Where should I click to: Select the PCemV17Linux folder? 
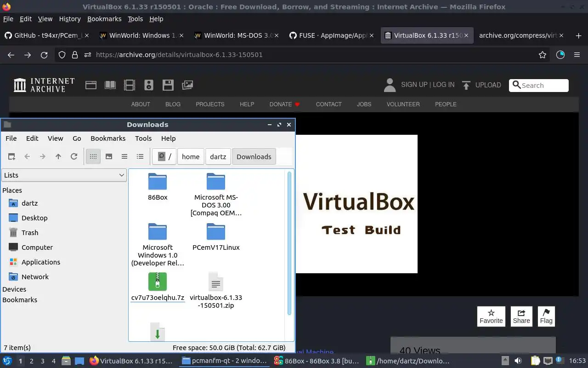click(x=216, y=237)
